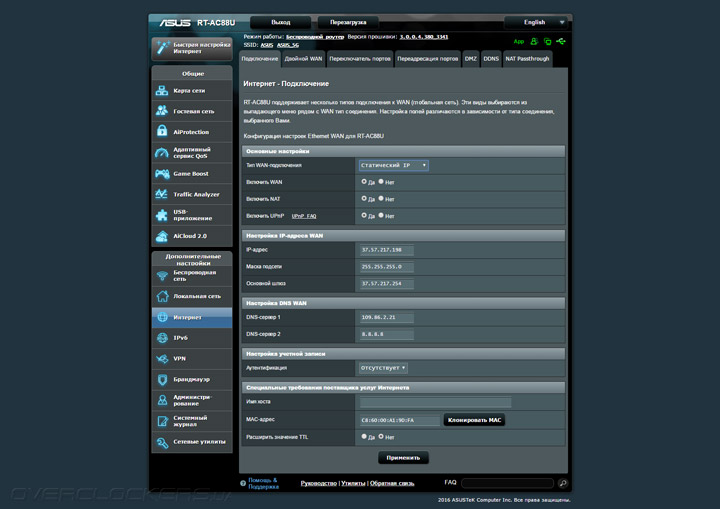Click the USB status icon in header

coord(562,42)
